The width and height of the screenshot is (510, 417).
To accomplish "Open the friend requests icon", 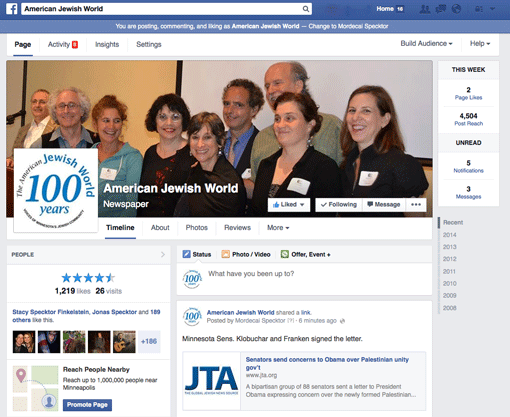I will [x=425, y=9].
